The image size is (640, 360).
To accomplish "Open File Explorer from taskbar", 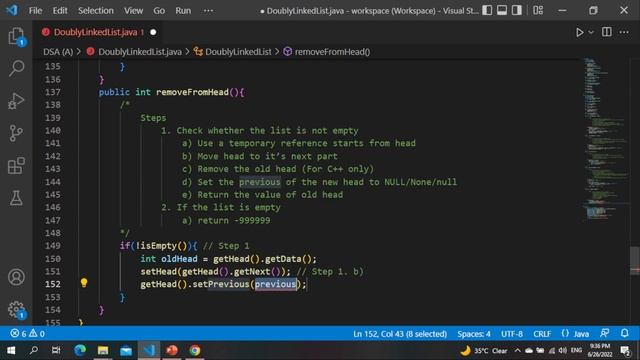I will tap(103, 350).
